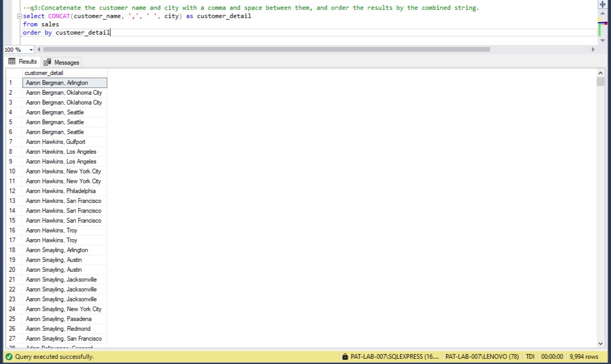Click the CONCAT function in the query
This screenshot has width=611, height=364.
[x=59, y=16]
